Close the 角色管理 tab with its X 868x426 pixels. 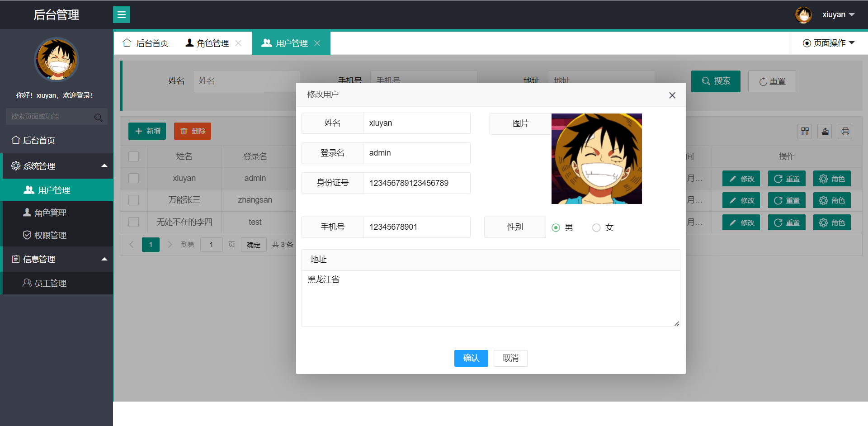(x=238, y=43)
